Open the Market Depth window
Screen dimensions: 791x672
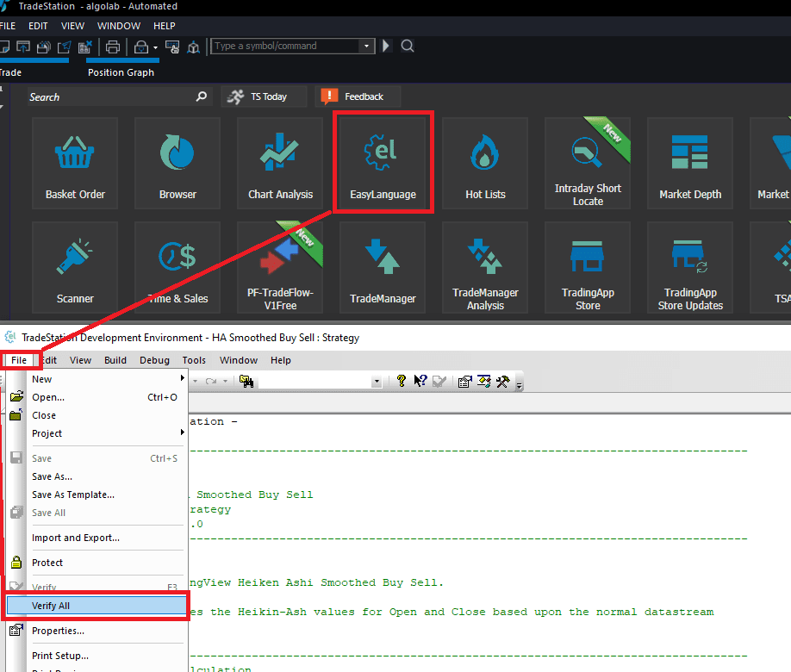pos(689,161)
